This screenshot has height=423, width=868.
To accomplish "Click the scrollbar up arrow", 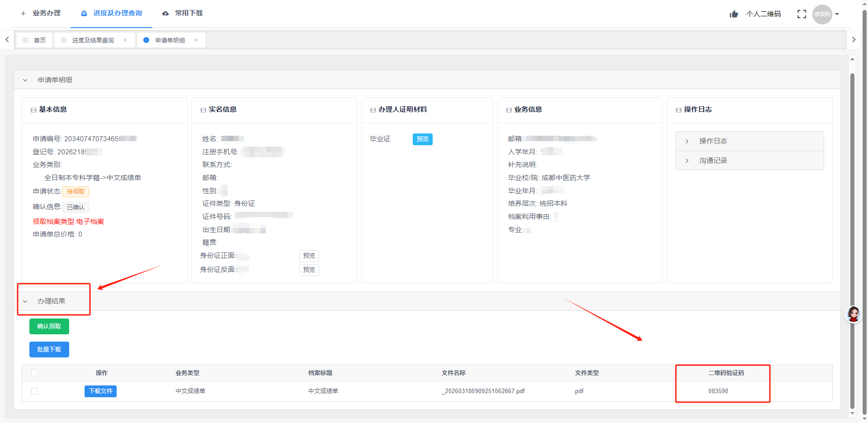I will click(852, 59).
